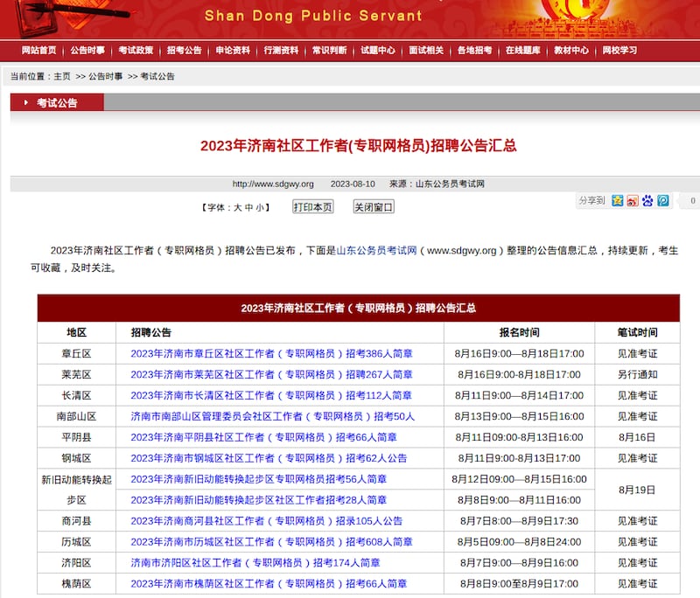The image size is (700, 598).
Task: Click the 打印本页 print button
Action: pos(313,206)
